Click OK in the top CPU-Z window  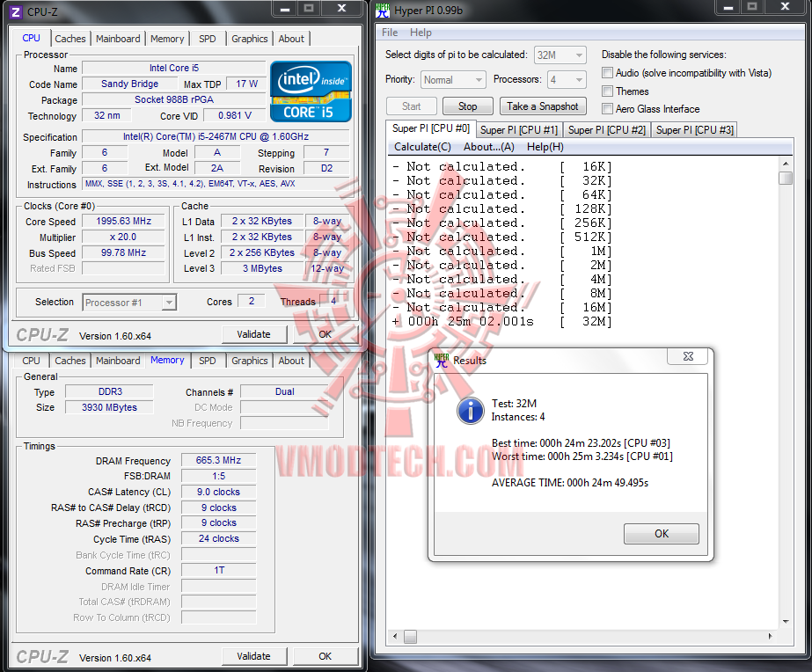point(326,334)
